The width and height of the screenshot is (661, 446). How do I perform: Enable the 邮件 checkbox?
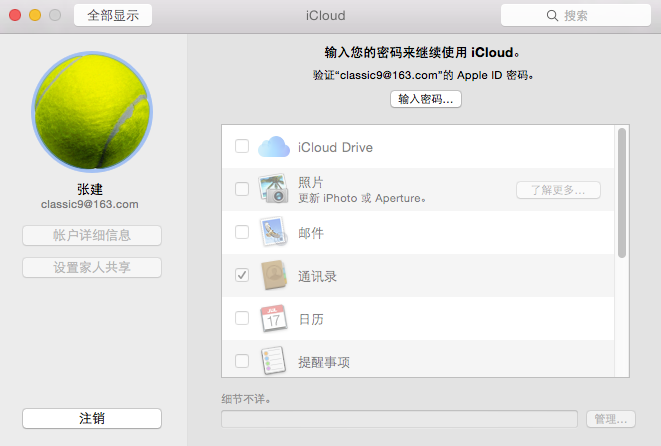tap(242, 232)
